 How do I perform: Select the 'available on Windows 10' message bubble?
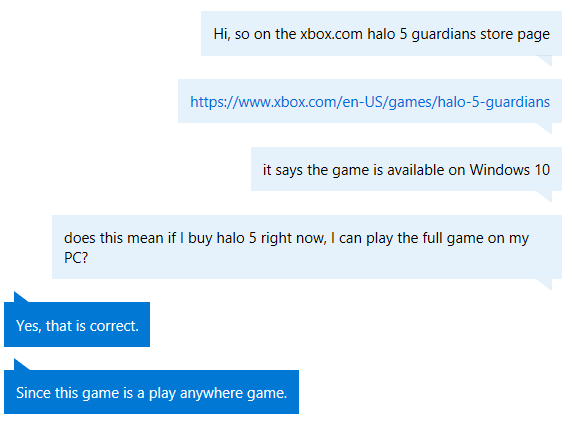pyautogui.click(x=406, y=169)
